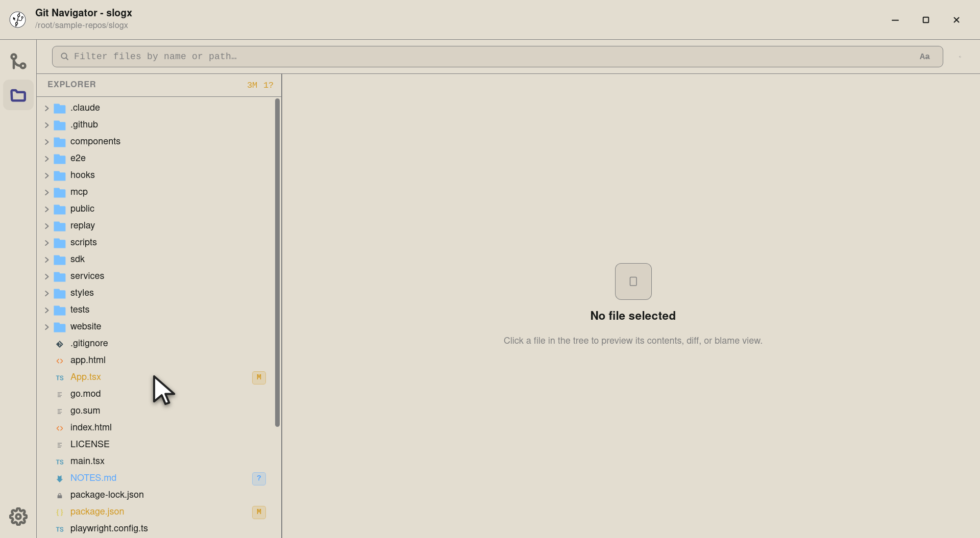Open settings via the gear icon
The width and height of the screenshot is (980, 538).
18,517
